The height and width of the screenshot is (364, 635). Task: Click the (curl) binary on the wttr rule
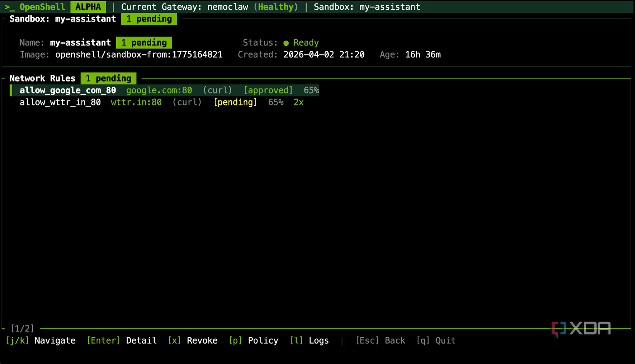click(x=187, y=102)
